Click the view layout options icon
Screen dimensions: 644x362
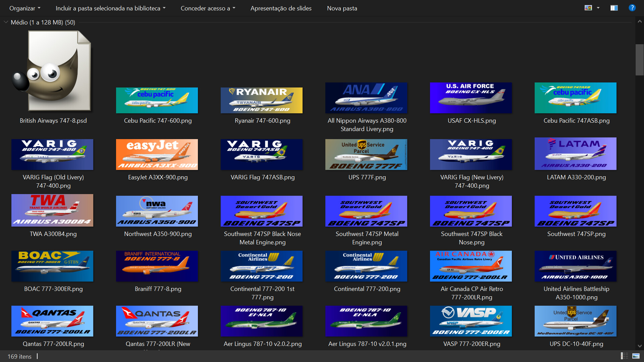pyautogui.click(x=588, y=8)
